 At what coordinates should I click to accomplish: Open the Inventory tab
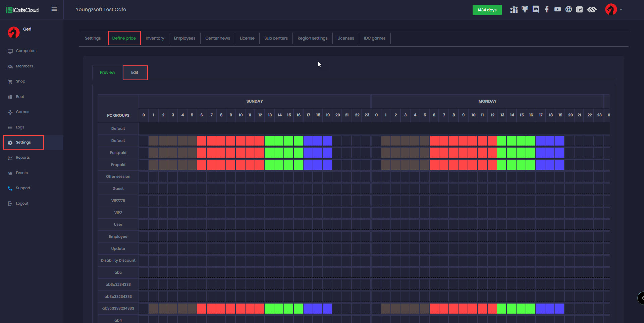click(155, 38)
